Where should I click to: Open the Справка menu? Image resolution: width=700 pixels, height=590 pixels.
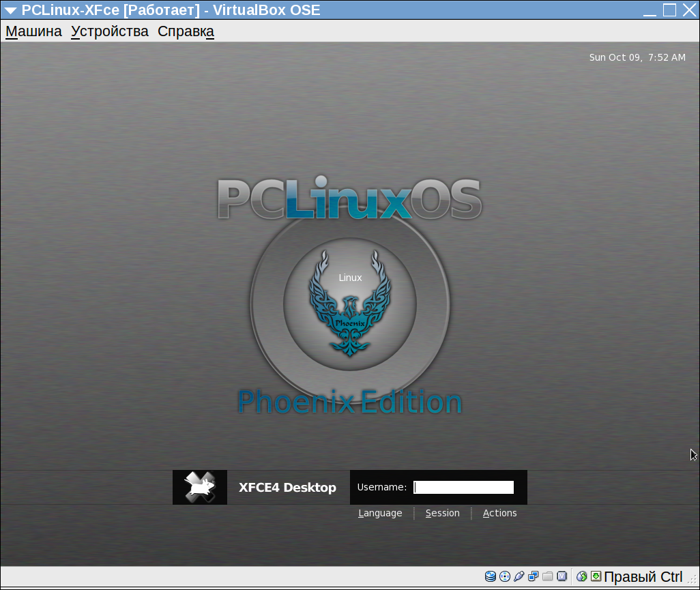click(186, 31)
